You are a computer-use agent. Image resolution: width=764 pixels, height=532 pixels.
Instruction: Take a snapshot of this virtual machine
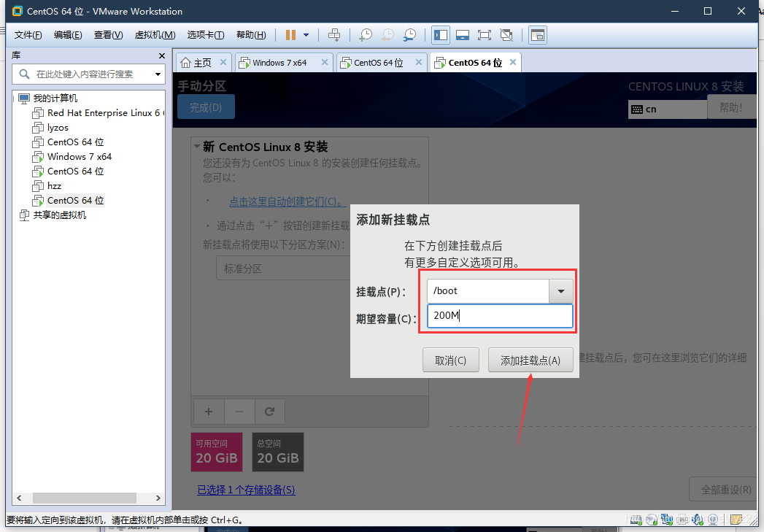(366, 35)
